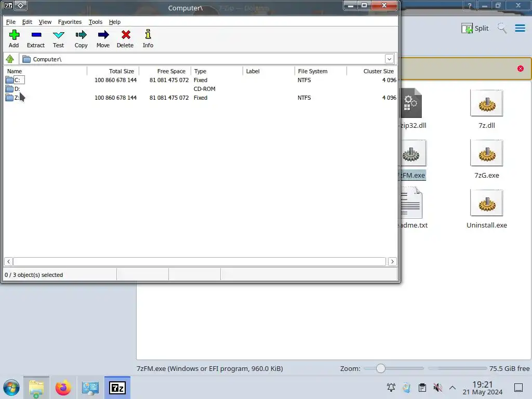
Task: Click the horizontal scrollbar track
Action: [199, 261]
